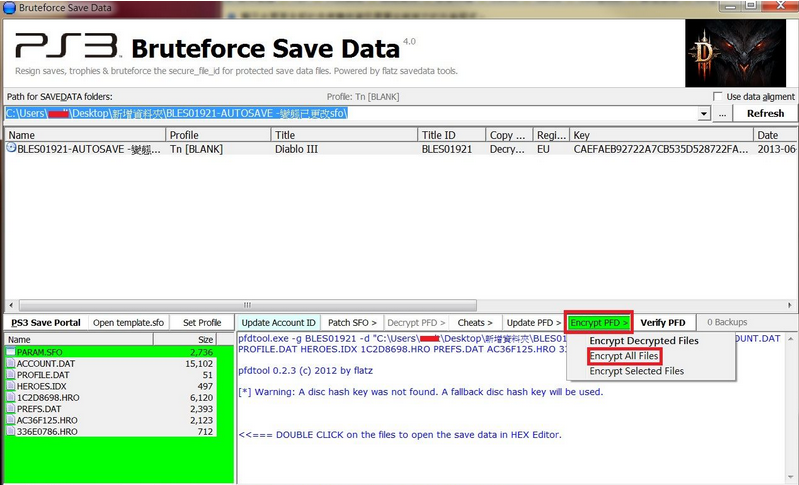Click the Update Account ID button
799x485 pixels.
point(278,322)
